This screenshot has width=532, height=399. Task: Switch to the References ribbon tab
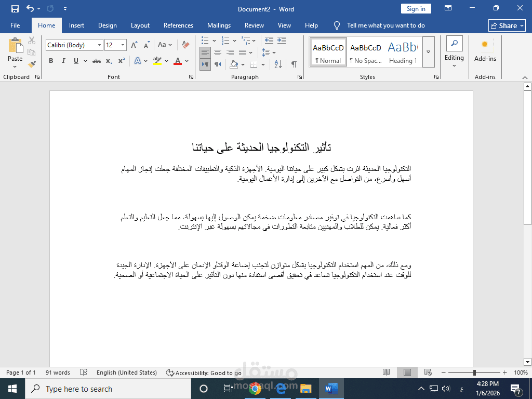[x=178, y=25]
